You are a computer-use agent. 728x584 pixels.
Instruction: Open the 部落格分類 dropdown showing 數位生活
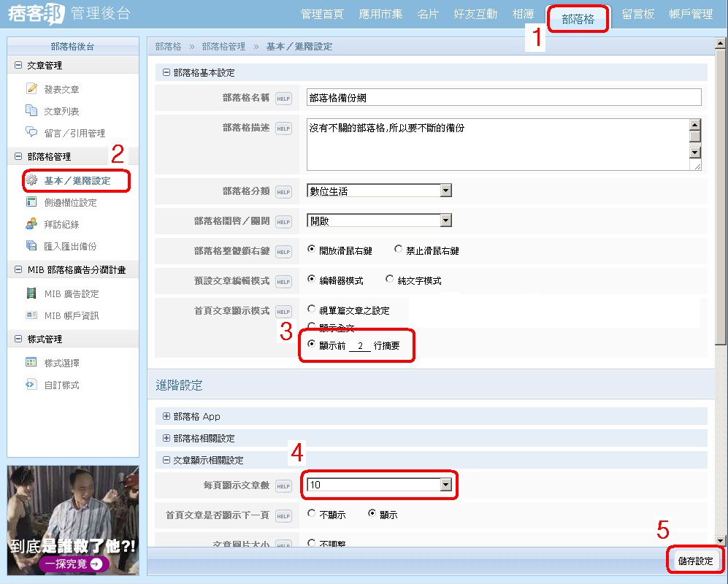(x=379, y=191)
